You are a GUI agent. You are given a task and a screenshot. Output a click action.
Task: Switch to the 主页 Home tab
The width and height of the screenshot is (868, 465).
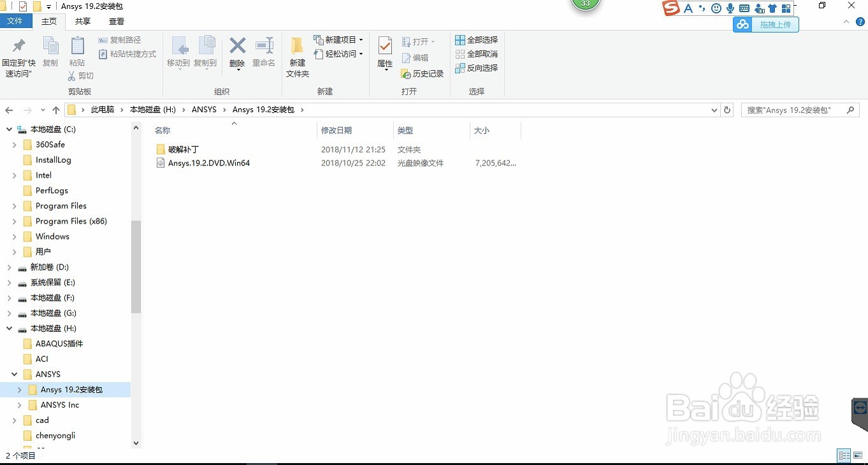click(49, 21)
